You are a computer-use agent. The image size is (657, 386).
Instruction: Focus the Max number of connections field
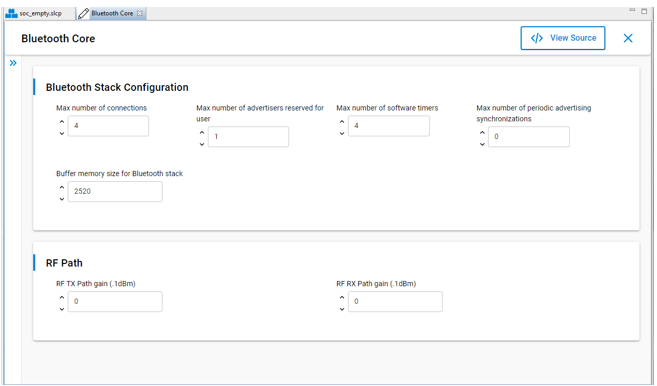pyautogui.click(x=108, y=126)
